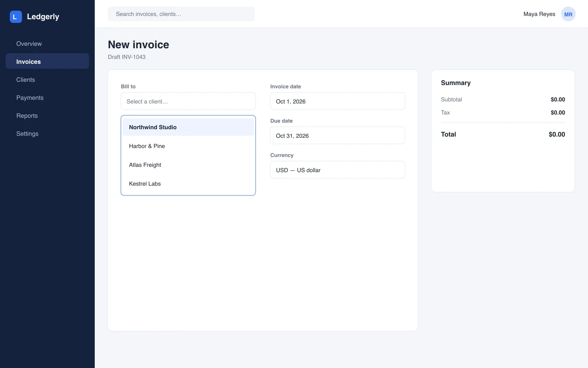588x368 pixels.
Task: Click the Subtotal $0.00 value
Action: pyautogui.click(x=558, y=99)
